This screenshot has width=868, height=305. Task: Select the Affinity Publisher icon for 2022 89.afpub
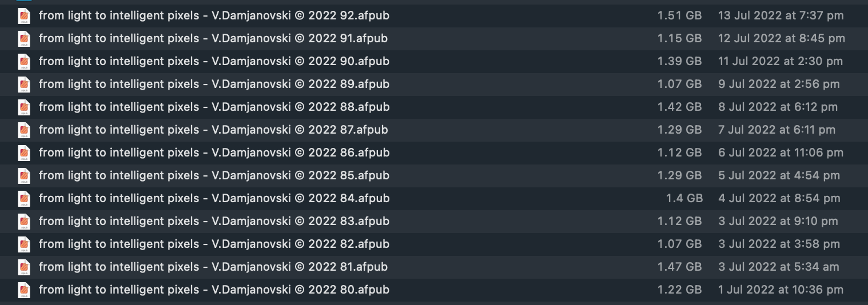pyautogui.click(x=23, y=85)
